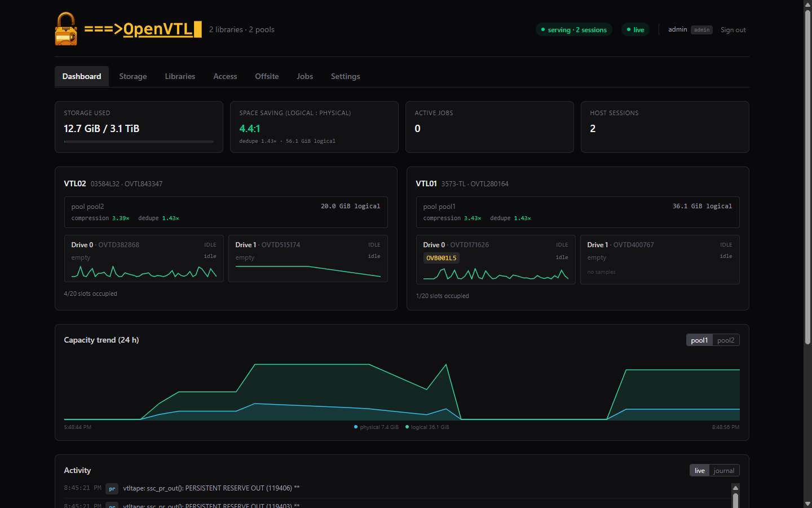812x508 pixels.
Task: Click the page scrollbar down arrow
Action: point(807,503)
